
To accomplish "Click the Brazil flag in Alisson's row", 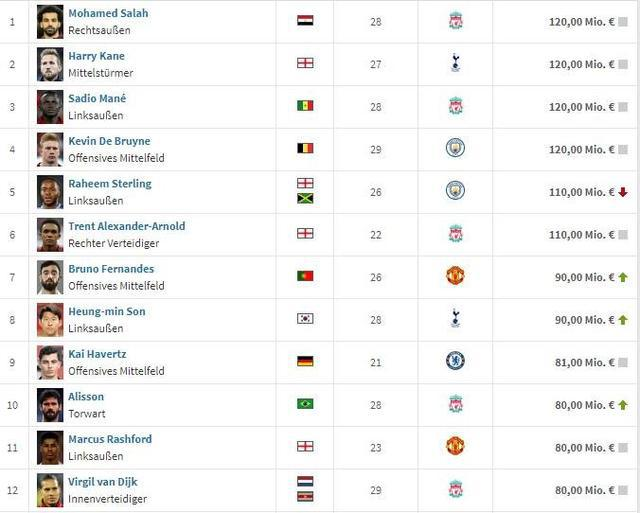I will coord(305,404).
